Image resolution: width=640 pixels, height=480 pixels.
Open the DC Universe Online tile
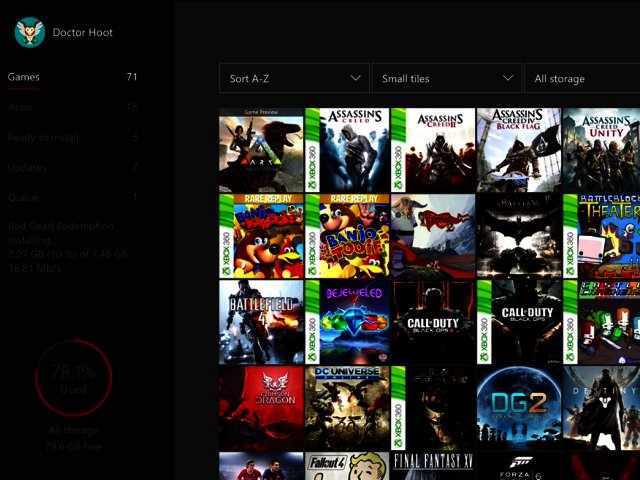click(x=347, y=408)
